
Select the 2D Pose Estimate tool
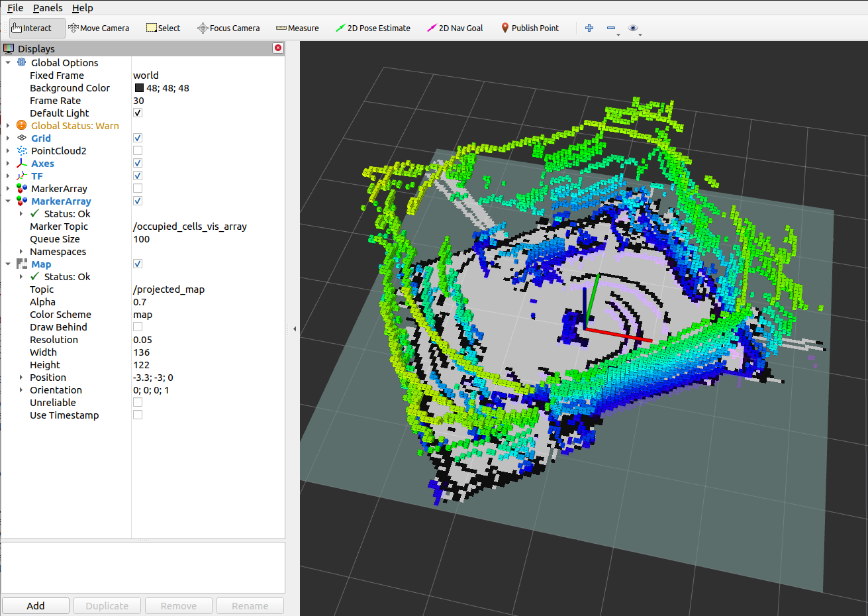tap(373, 28)
